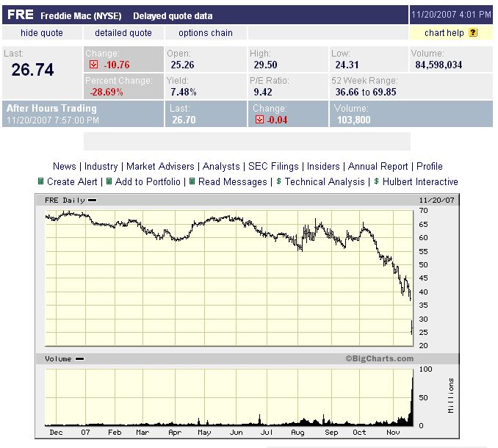Screen dimensions: 498x448
Task: Click Add to Portfolio
Action: (148, 181)
